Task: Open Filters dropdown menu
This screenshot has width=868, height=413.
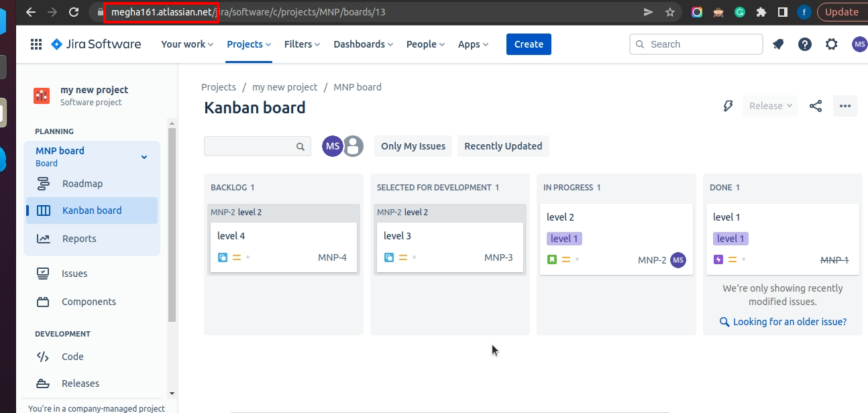Action: coord(303,44)
